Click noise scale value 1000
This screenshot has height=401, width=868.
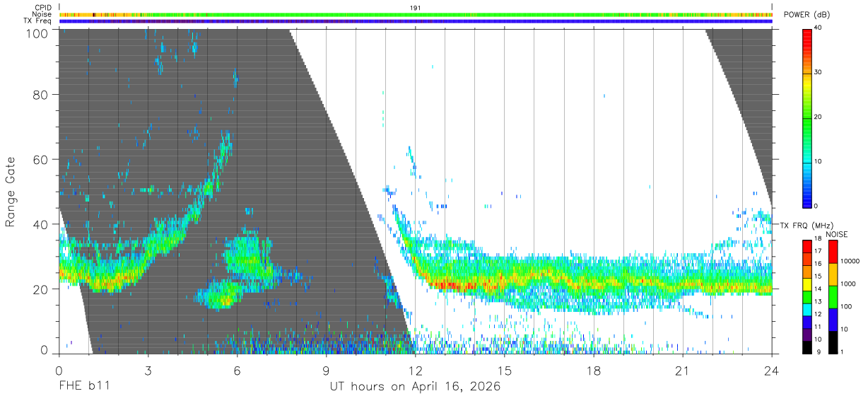[x=848, y=284]
